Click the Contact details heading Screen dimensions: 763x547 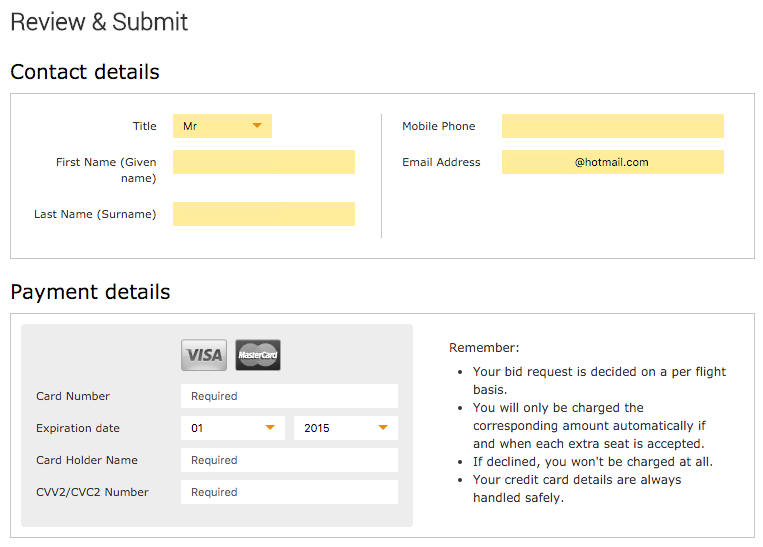pyautogui.click(x=85, y=72)
